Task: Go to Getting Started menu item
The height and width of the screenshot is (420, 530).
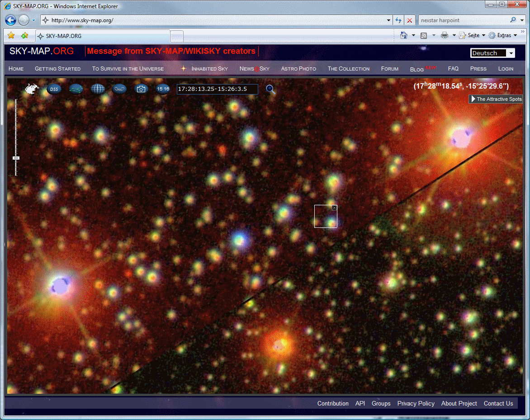Action: tap(57, 69)
